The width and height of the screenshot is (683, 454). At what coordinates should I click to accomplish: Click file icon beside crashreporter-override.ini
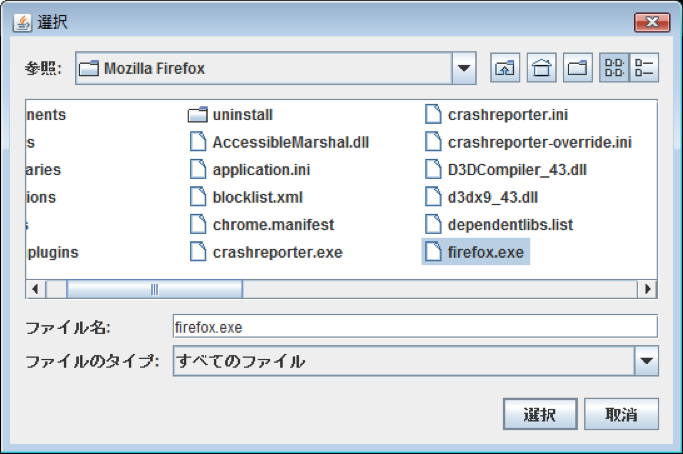click(x=433, y=142)
